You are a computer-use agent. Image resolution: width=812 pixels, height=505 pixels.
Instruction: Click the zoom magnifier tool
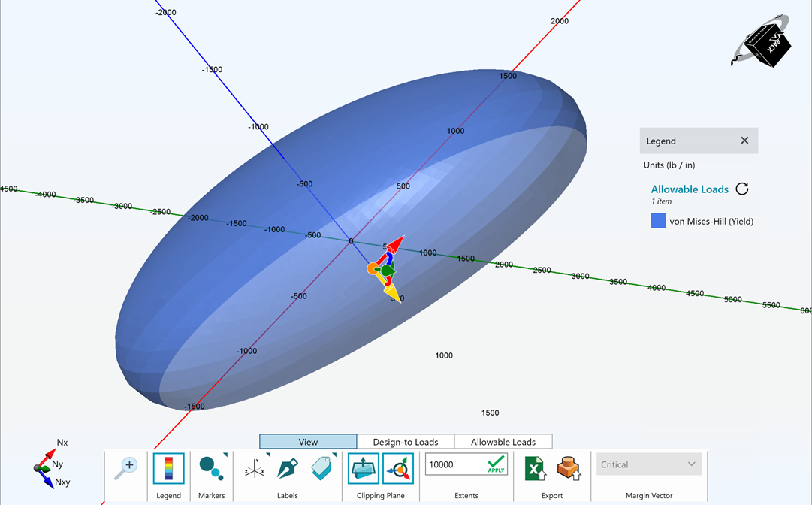[125, 468]
